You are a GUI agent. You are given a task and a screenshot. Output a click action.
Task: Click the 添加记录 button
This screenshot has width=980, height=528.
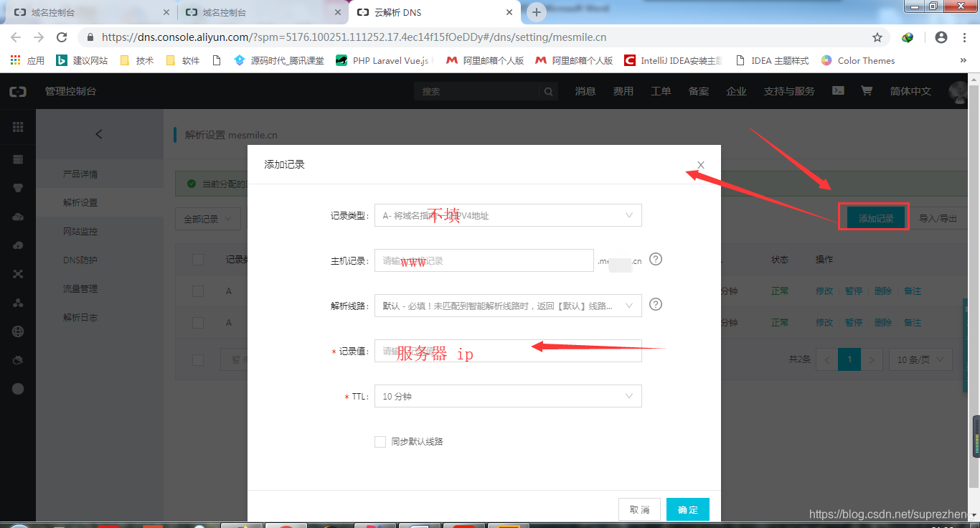click(x=876, y=219)
